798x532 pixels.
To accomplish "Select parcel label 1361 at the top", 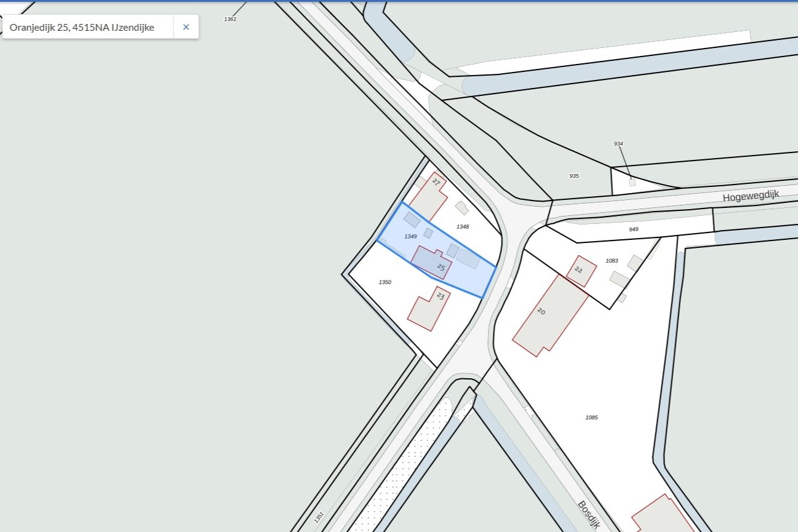I will tap(229, 19).
